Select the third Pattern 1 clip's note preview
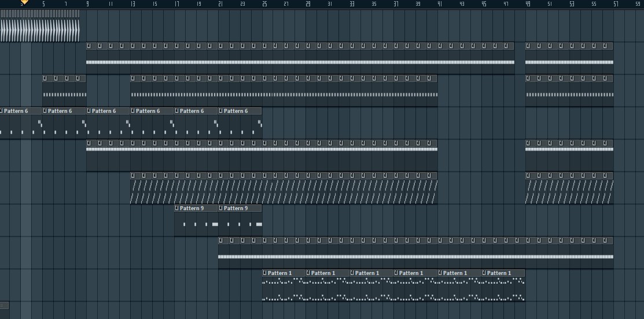This screenshot has width=644, height=319. tap(371, 289)
